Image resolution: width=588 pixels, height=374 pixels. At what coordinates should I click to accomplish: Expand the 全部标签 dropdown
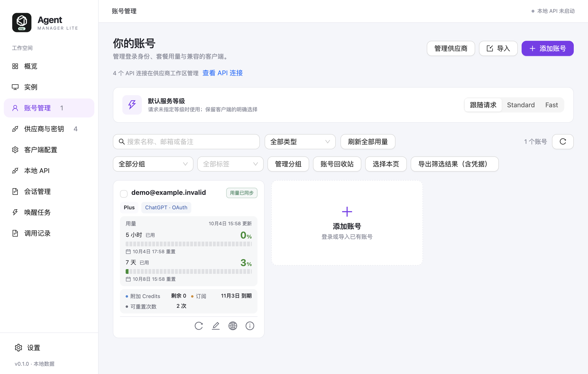[x=230, y=164]
